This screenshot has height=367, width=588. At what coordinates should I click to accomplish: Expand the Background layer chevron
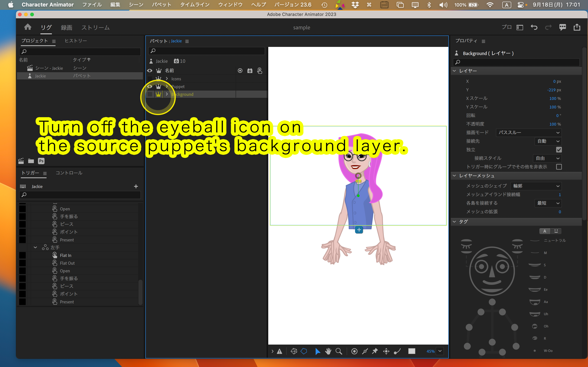point(167,94)
